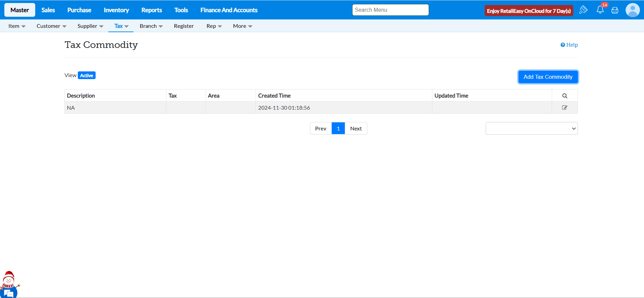Click the printer icon in header
Viewport: 644px width, 298px height.
coord(615,10)
